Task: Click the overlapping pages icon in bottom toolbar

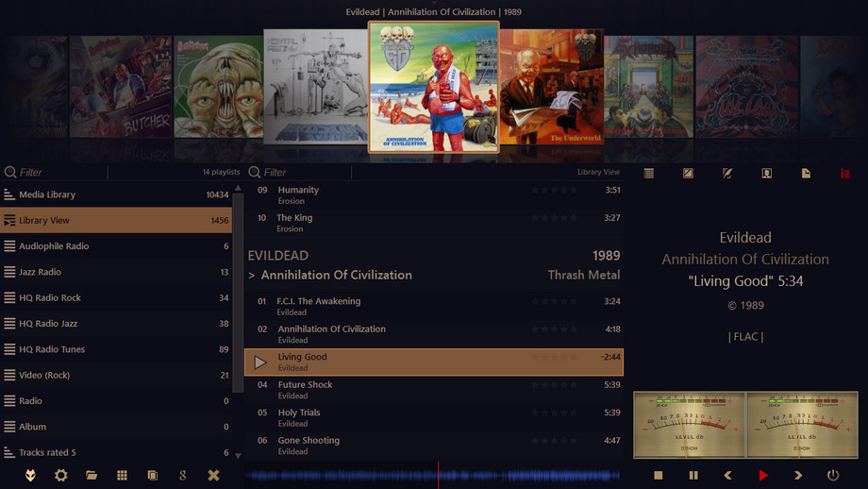Action: (x=152, y=475)
